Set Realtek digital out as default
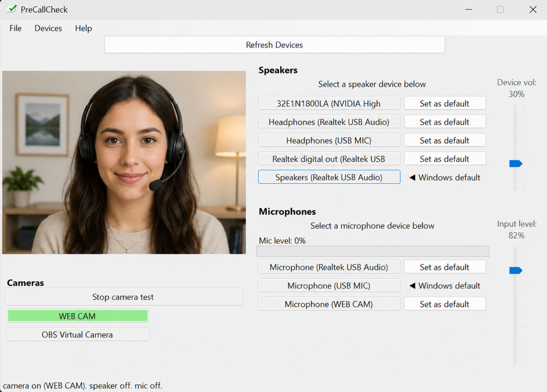Viewport: 547px width, 392px height. (x=445, y=159)
